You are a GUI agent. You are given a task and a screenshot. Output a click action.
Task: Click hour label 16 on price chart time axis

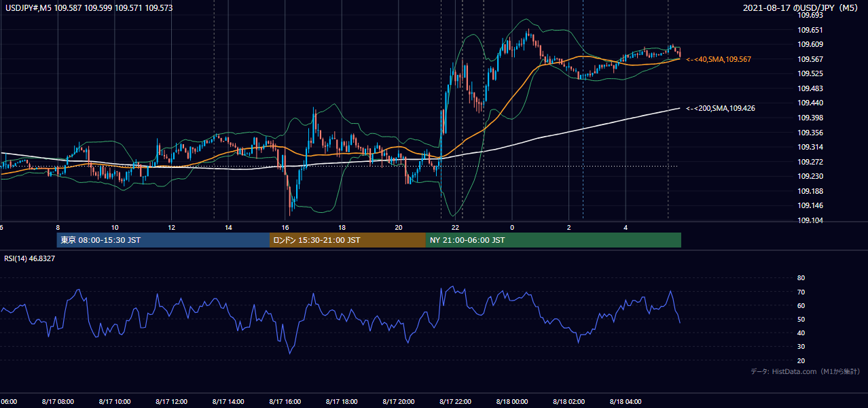pyautogui.click(x=285, y=228)
